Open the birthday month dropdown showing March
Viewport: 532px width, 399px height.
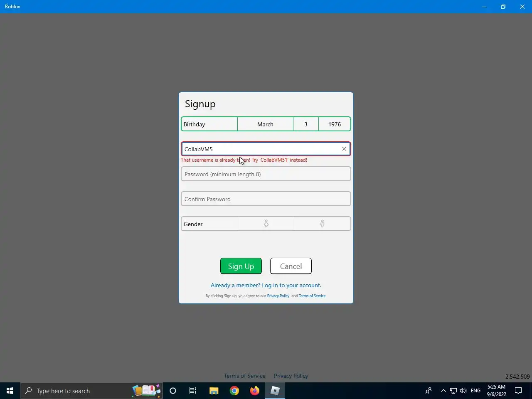coord(265,124)
